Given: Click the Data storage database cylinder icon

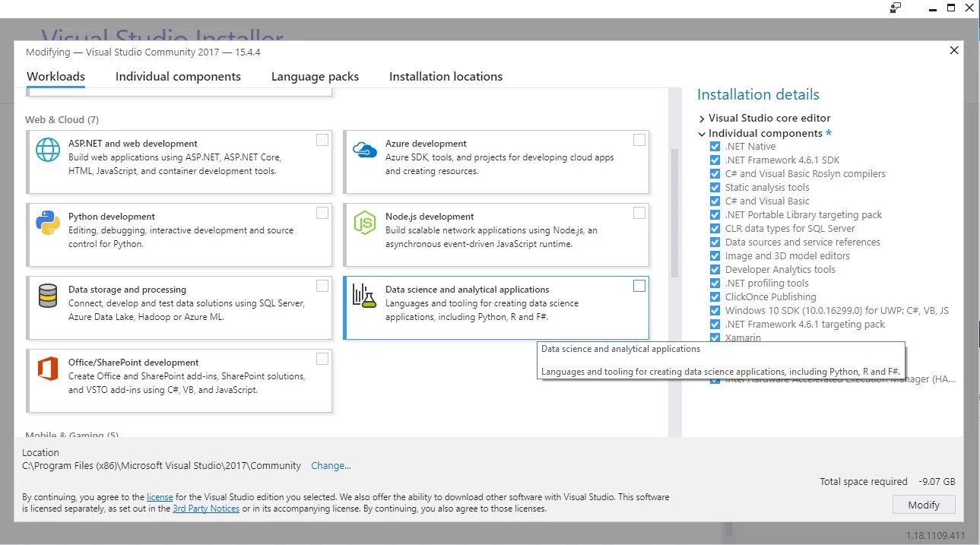Looking at the screenshot, I should 48,296.
